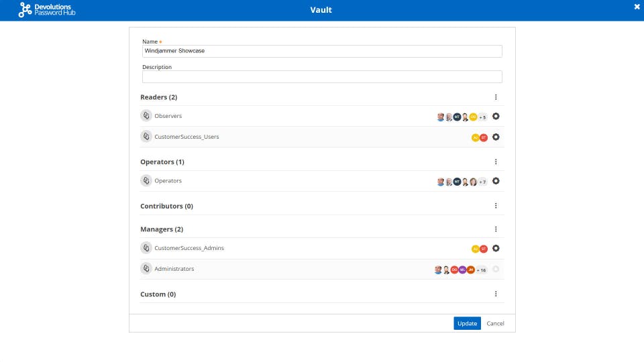Close the Vault dialog with the X
This screenshot has height=362, width=644.
point(637,7)
